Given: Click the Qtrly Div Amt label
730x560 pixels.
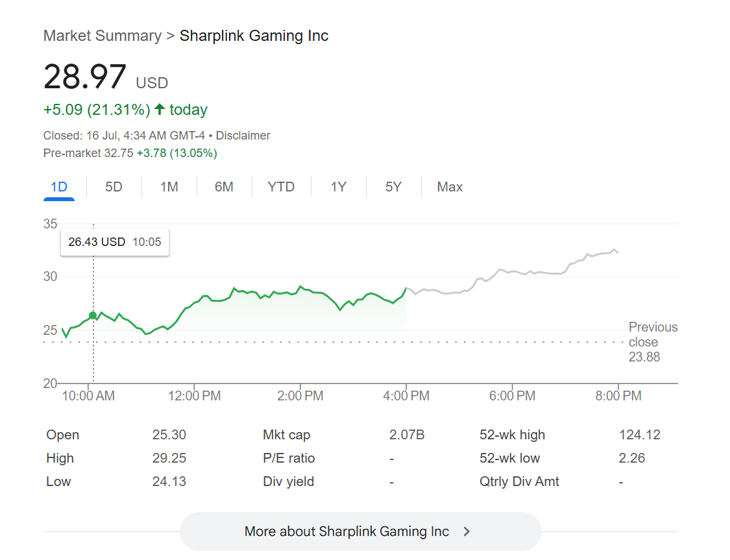Looking at the screenshot, I should pyautogui.click(x=519, y=481).
